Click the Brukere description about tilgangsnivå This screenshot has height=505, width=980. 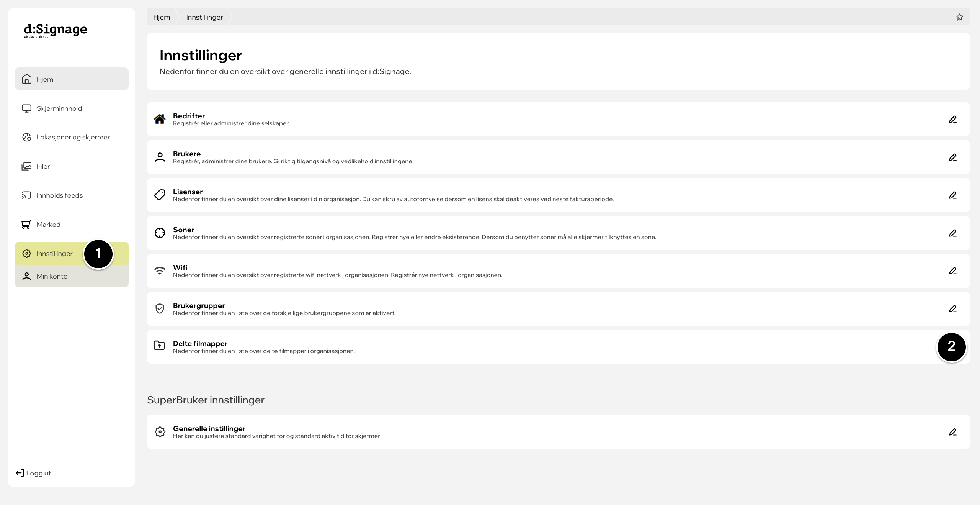(293, 161)
